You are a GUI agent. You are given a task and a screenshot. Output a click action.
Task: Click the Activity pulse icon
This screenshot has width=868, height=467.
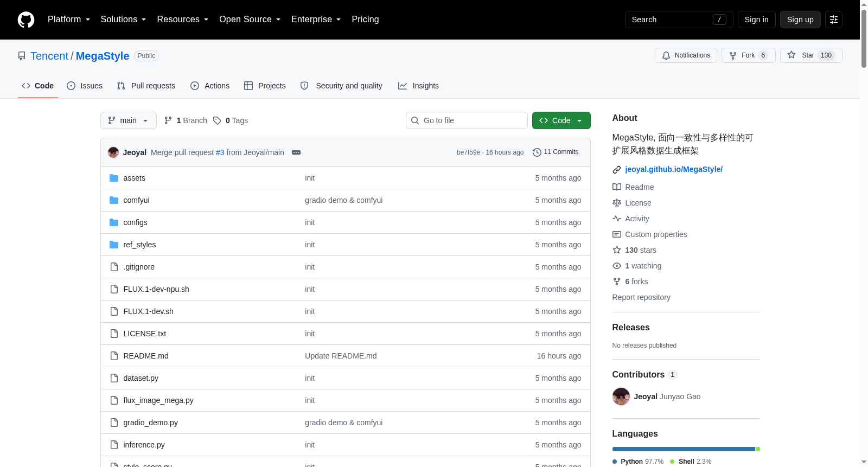point(617,219)
